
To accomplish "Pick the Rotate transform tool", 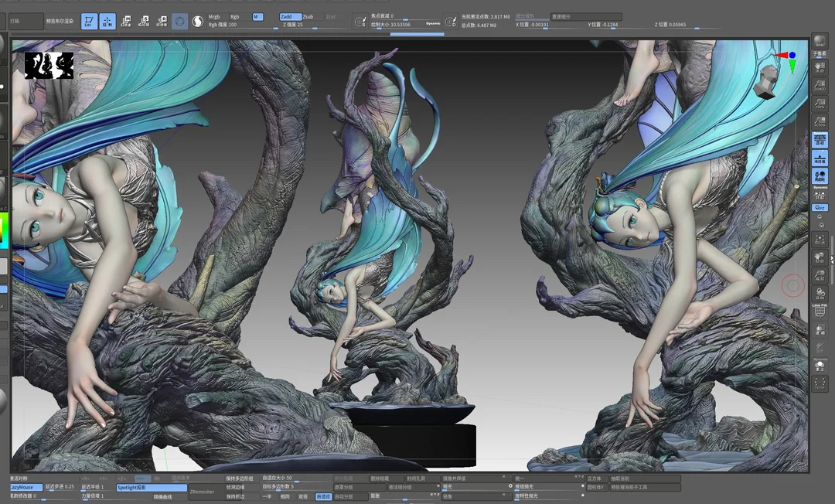I will 162,21.
